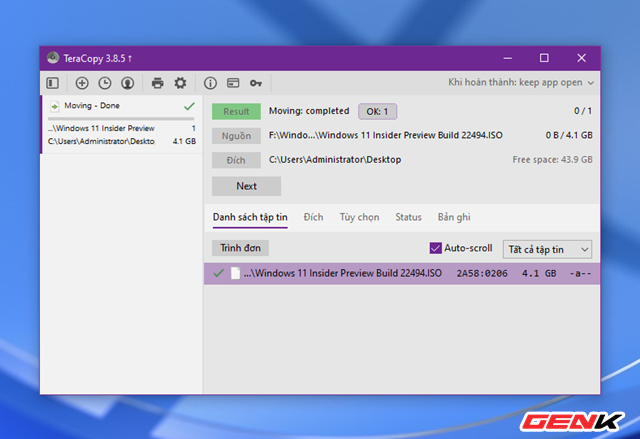This screenshot has height=439, width=640.
Task: Switch to 'Danh sách tập tin' tab
Action: [250, 217]
